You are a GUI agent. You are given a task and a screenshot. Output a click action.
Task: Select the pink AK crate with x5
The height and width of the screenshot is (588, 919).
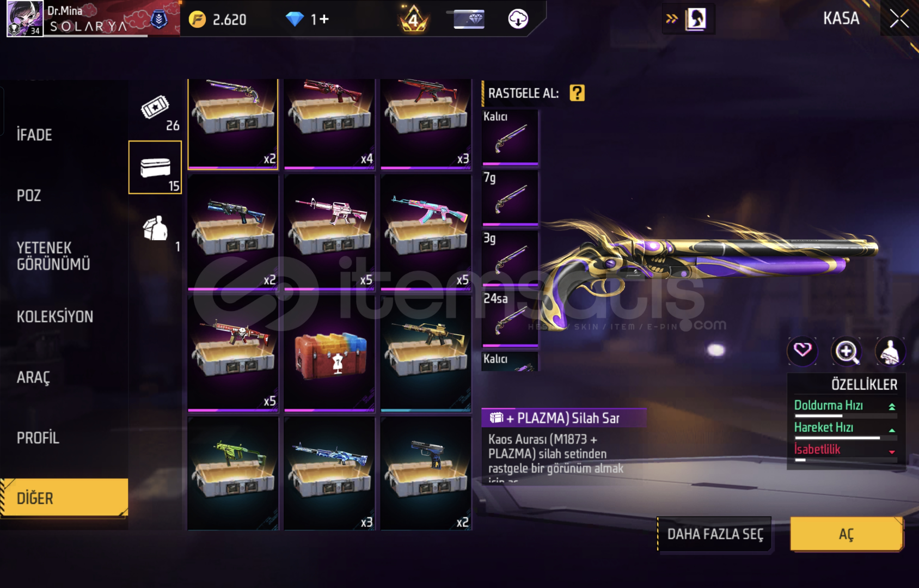(426, 232)
